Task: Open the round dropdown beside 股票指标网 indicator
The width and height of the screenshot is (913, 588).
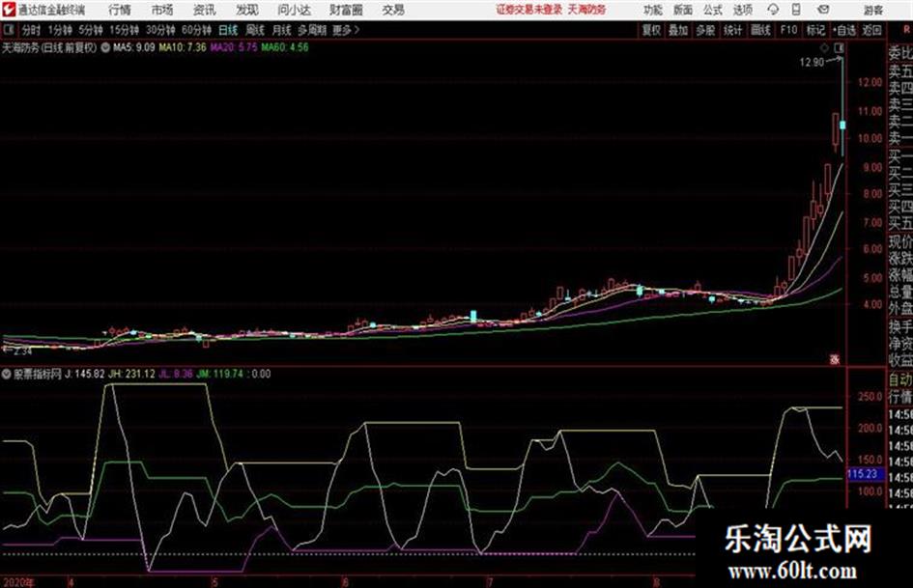Action: (x=7, y=374)
